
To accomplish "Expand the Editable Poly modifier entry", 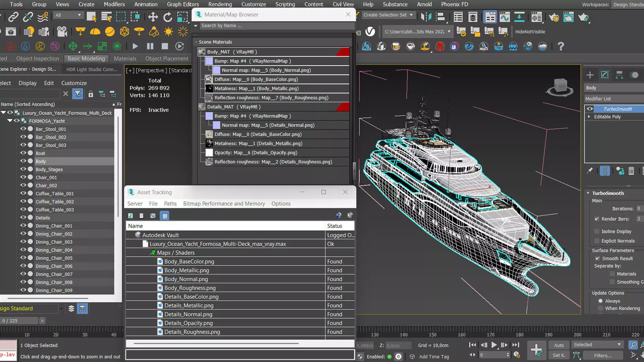I will point(589,117).
